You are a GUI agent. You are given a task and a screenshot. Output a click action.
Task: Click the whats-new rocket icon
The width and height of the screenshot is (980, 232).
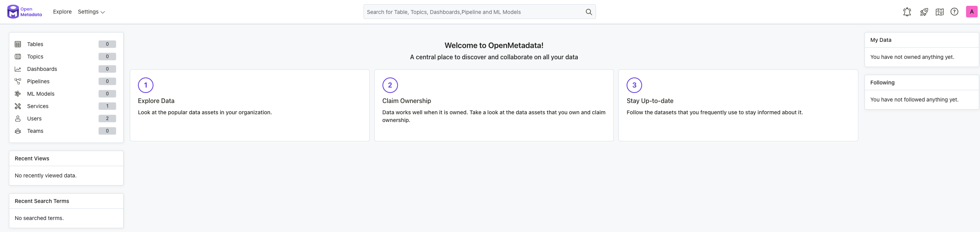923,12
